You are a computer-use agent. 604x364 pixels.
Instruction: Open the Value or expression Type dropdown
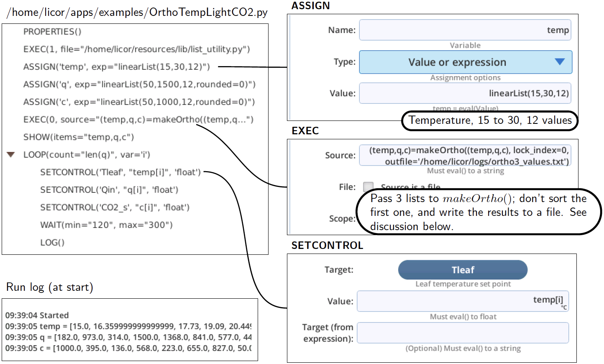(466, 62)
